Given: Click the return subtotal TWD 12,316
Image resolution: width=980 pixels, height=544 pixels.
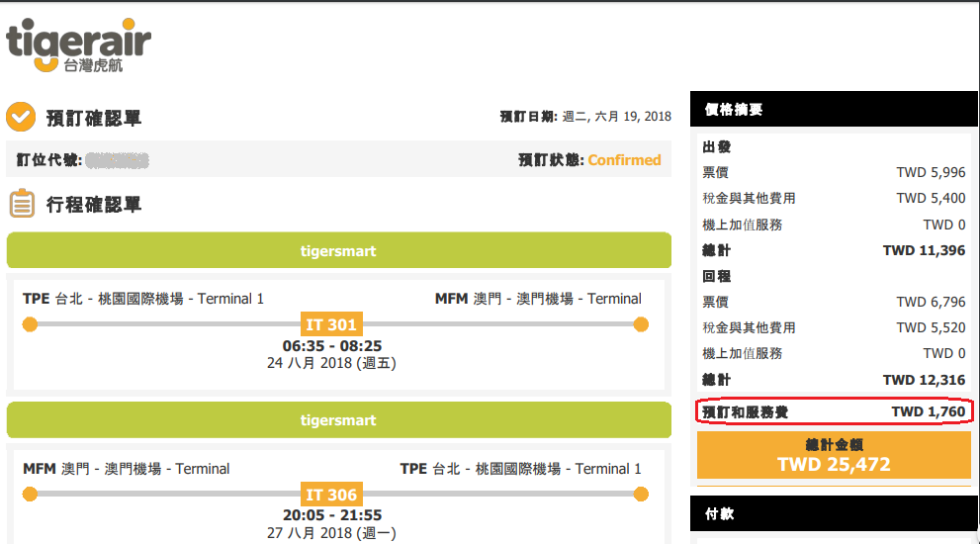Looking at the screenshot, I should tap(924, 380).
